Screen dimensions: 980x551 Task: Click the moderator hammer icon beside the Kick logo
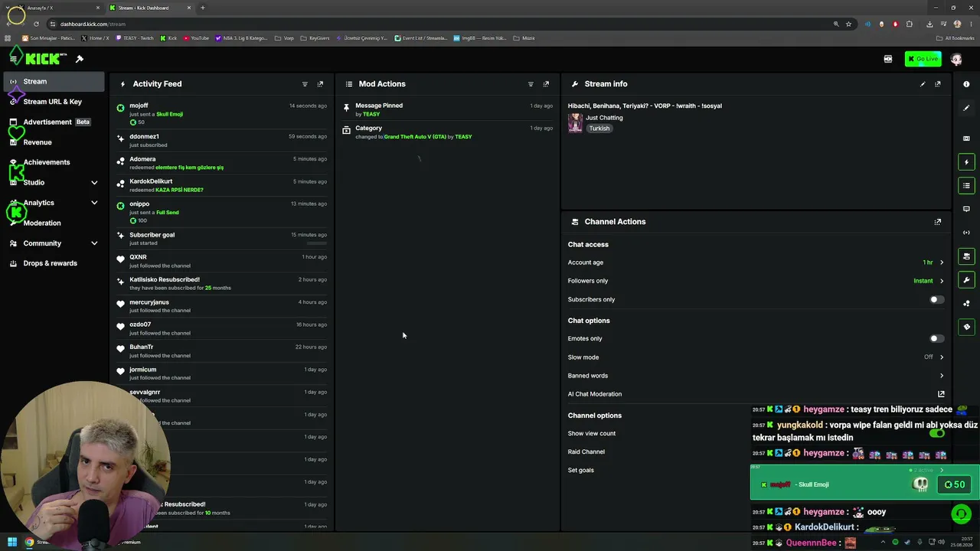pyautogui.click(x=79, y=59)
